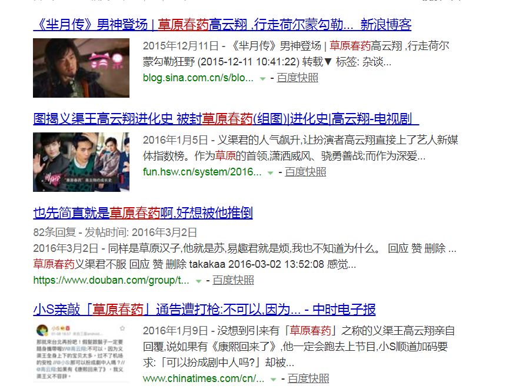This screenshot has width=532, height=392.
Task: Click the three men 进化史 thumbnail
Action: click(x=81, y=162)
